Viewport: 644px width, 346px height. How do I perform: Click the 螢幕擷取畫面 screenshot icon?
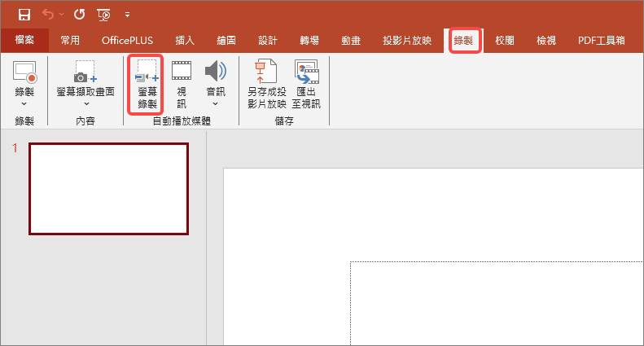[85, 72]
